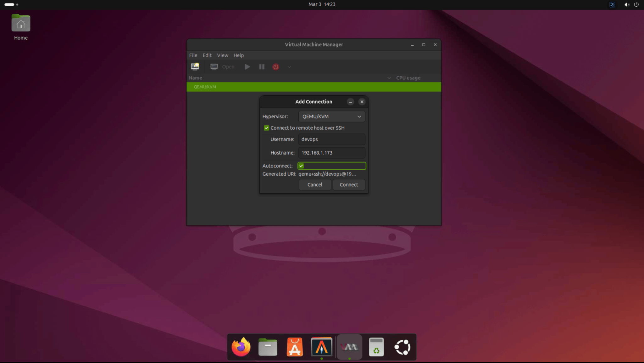Image resolution: width=644 pixels, height=363 pixels.
Task: Expand the shutdown options chevron
Action: point(289,67)
